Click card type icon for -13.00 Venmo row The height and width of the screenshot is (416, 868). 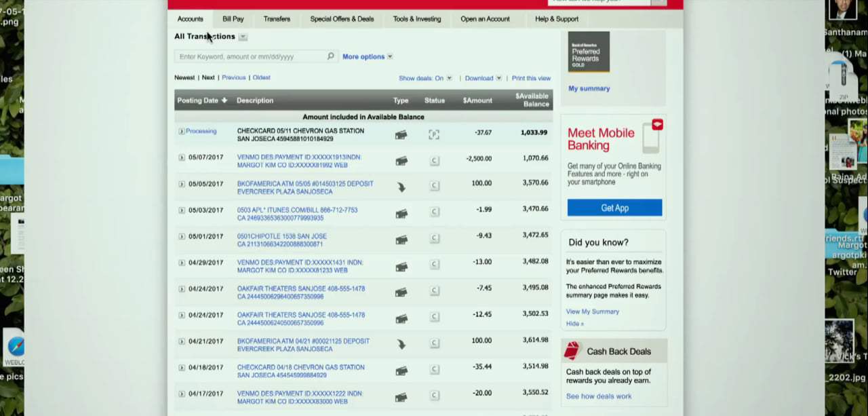point(401,267)
